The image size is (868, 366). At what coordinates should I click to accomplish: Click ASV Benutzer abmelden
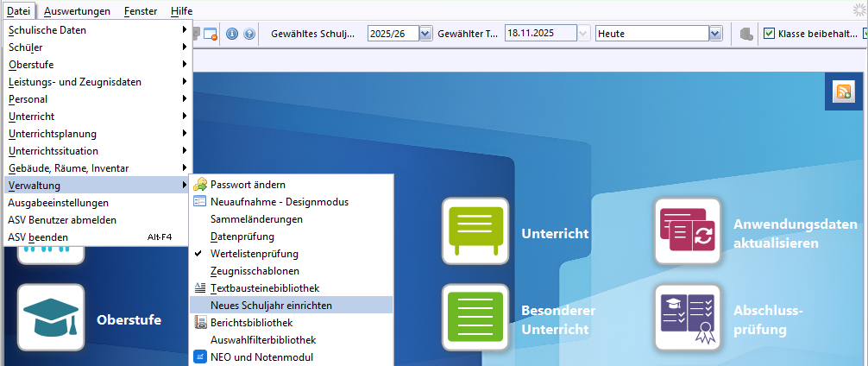point(62,219)
